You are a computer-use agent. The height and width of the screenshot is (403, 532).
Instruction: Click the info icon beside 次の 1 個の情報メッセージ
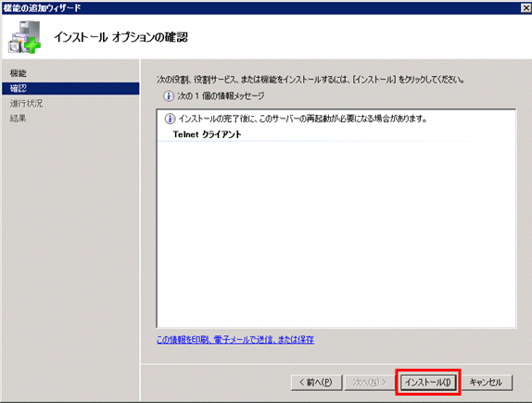pyautogui.click(x=169, y=96)
